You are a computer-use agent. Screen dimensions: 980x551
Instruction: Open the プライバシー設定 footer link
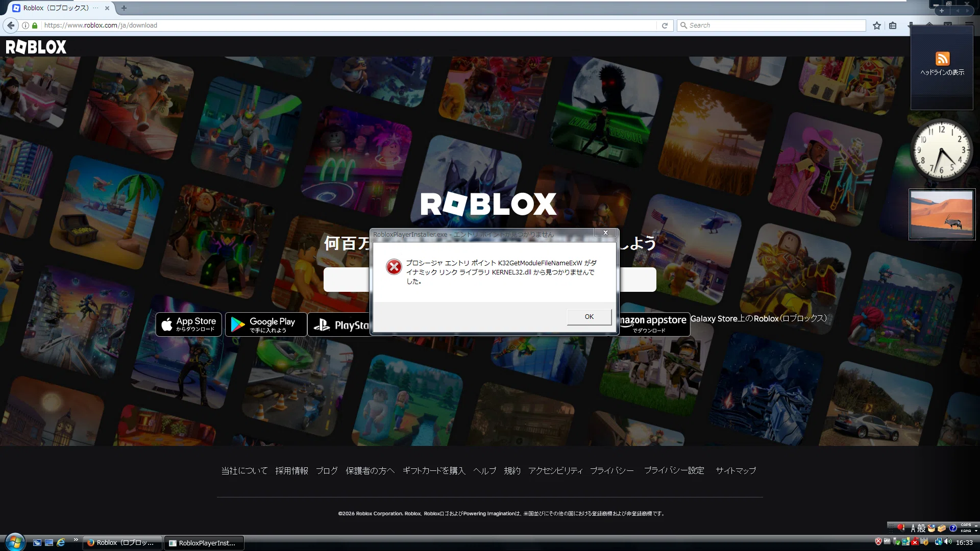tap(674, 470)
